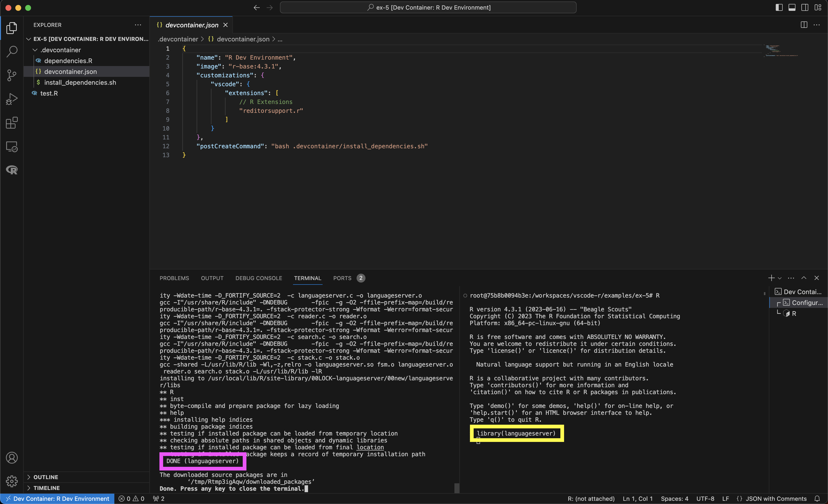Collapse the .devcontainer folder

coord(35,50)
